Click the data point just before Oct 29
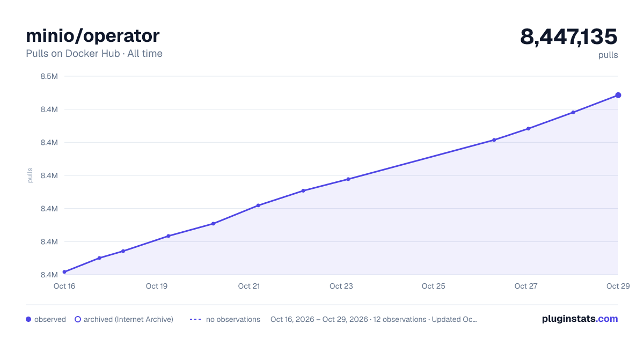The height and width of the screenshot is (338, 644). tap(573, 112)
